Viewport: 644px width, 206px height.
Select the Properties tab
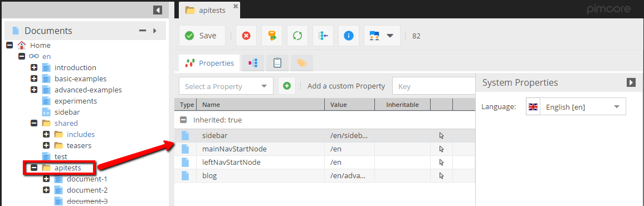(x=209, y=63)
